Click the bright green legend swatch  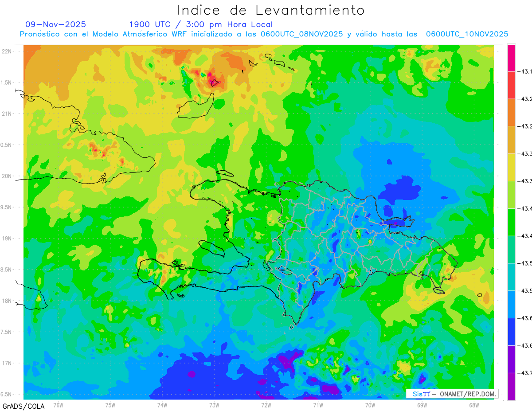(x=511, y=222)
